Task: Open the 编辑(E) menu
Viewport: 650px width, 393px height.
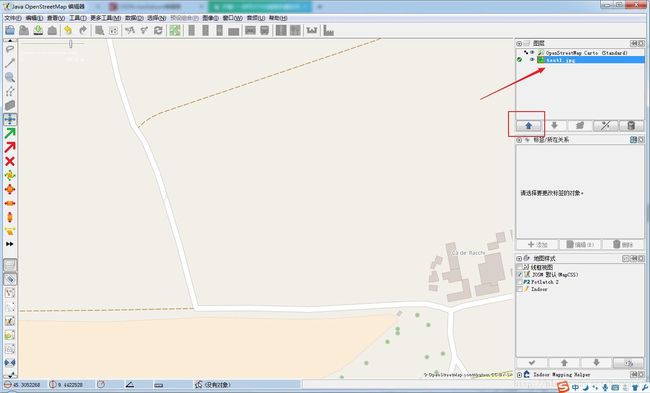Action: [x=34, y=18]
